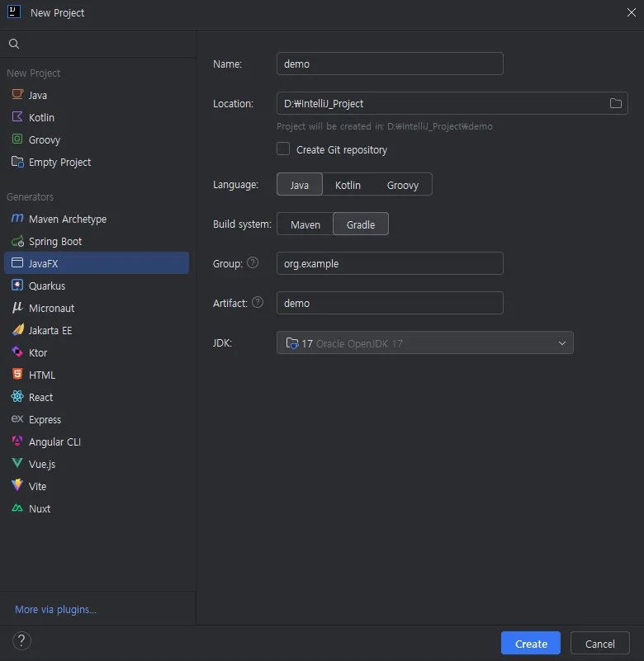Click the Spring Boot icon
Viewport: 644px width, 661px height.
pos(17,241)
